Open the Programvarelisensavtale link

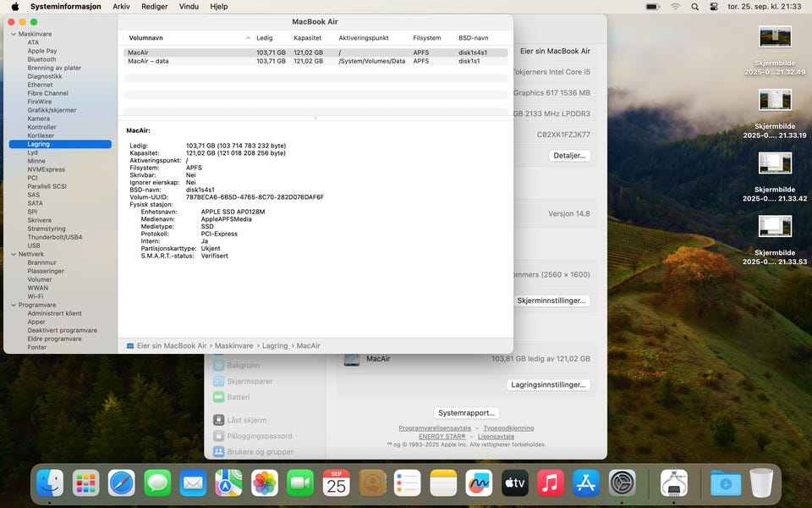point(435,428)
